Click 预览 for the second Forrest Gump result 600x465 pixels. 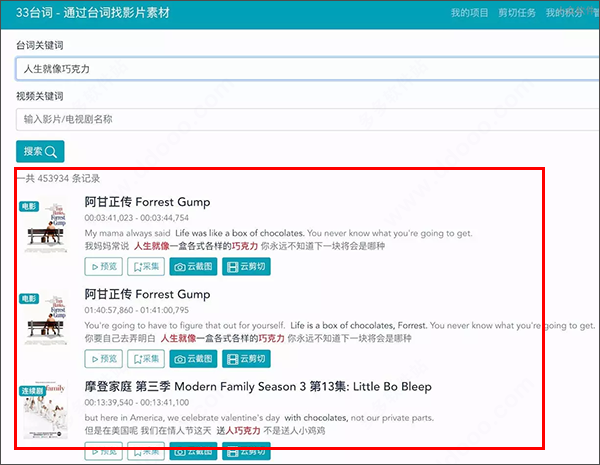(104, 359)
